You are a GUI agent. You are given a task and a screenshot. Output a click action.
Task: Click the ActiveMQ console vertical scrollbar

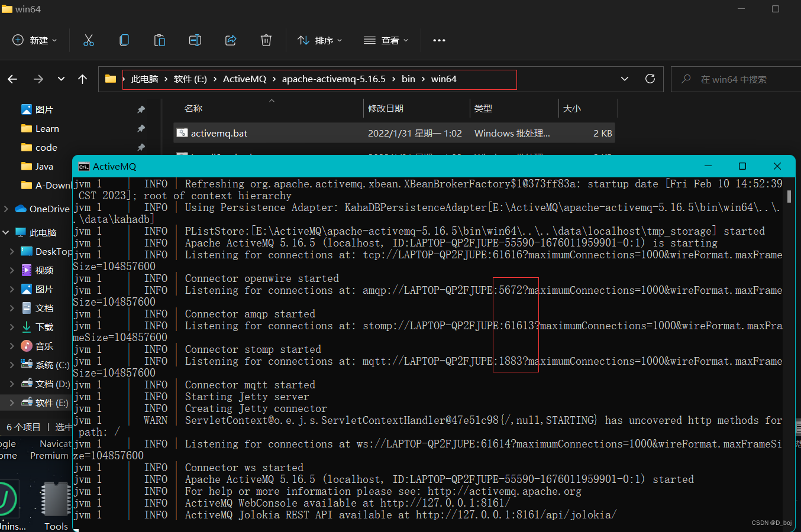[x=789, y=197]
